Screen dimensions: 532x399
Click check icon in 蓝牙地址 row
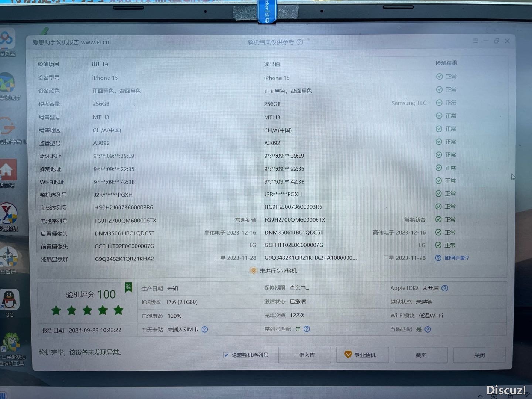pyautogui.click(x=439, y=155)
